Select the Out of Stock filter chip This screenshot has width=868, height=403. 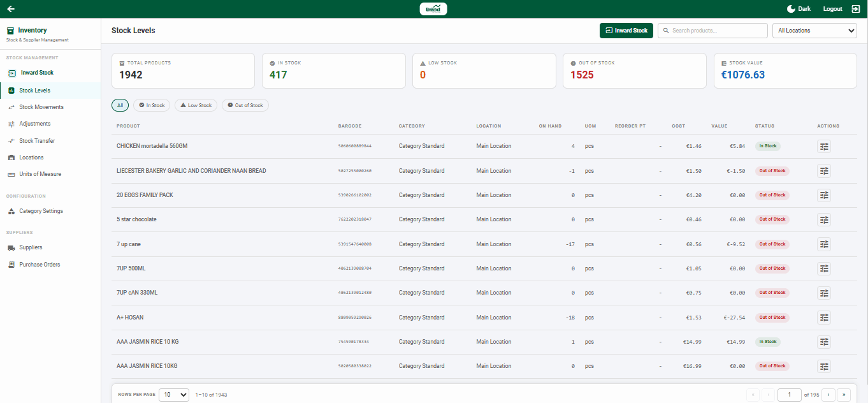tap(245, 105)
